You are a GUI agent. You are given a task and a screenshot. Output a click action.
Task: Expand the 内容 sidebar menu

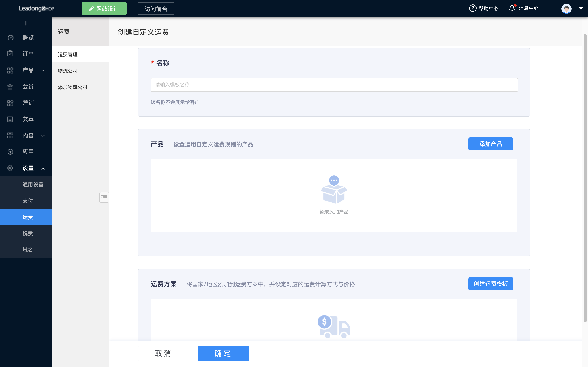click(43, 136)
